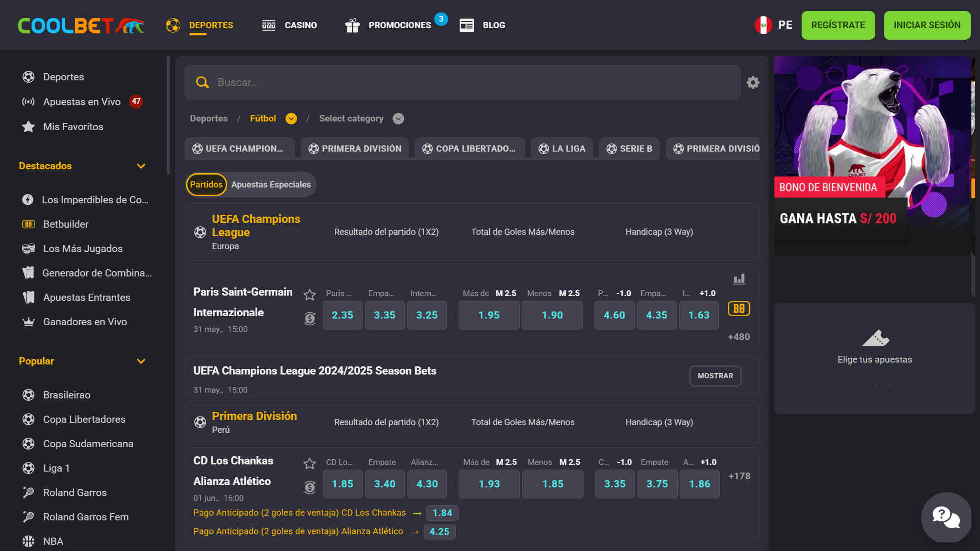Focus the Buscar search field
This screenshot has height=551, width=980.
pyautogui.click(x=462, y=82)
